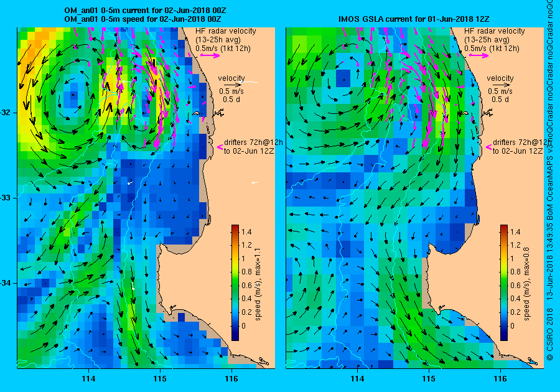This screenshot has height=392, width=560.
Task: Click the '0' tick on right color bar
Action: pyautogui.click(x=513, y=325)
